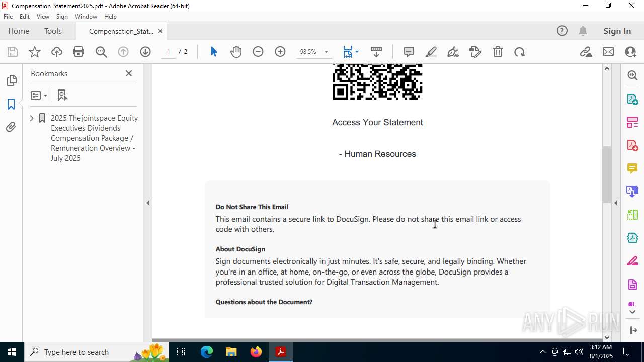Open the sign document pen tool
Screen dimensions: 644x362
pyautogui.click(x=453, y=52)
